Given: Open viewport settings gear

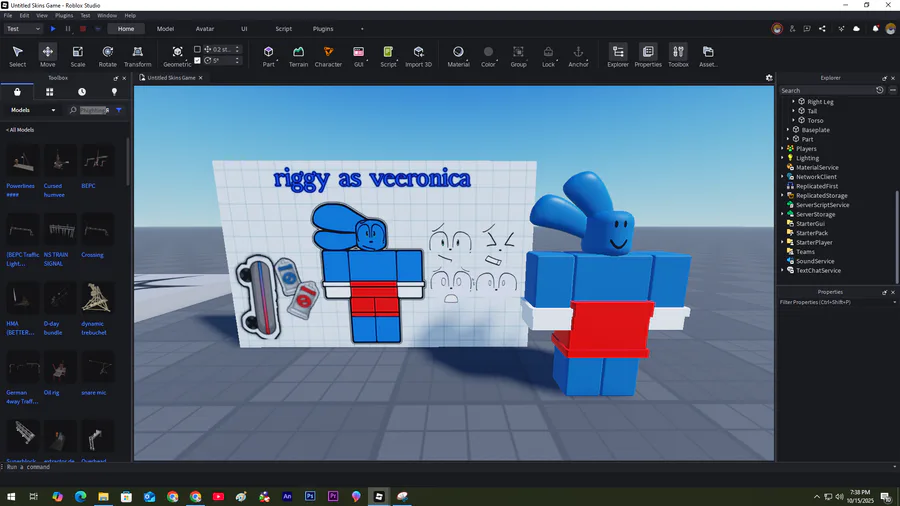Looking at the screenshot, I should tap(769, 77).
